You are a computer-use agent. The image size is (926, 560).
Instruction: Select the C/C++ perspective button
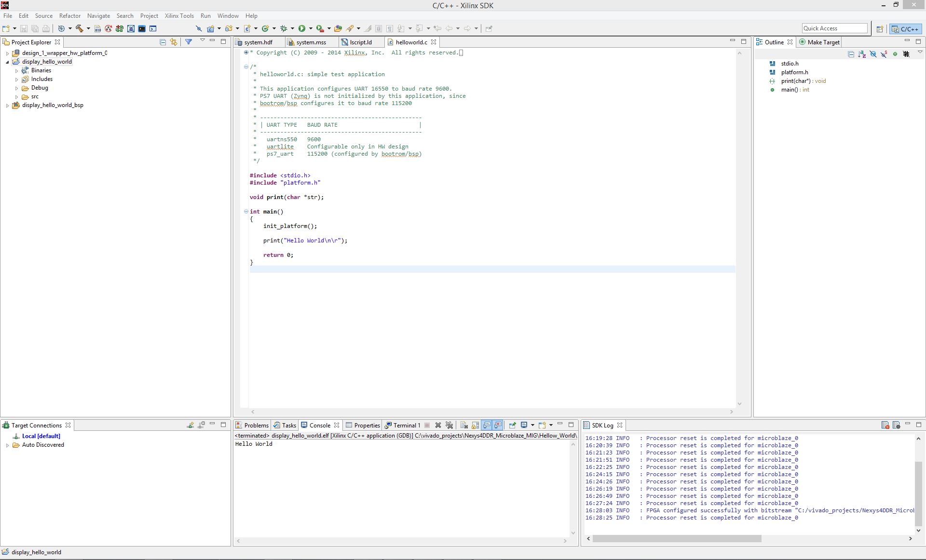coord(905,29)
